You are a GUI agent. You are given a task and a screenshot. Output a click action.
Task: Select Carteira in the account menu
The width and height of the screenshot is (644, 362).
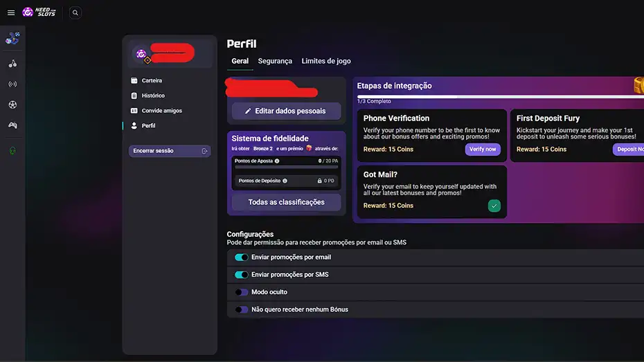pos(152,81)
